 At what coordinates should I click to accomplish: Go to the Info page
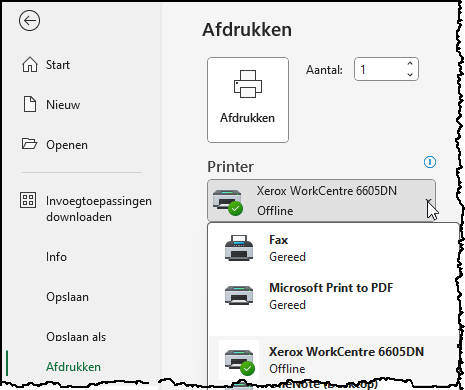coord(56,257)
